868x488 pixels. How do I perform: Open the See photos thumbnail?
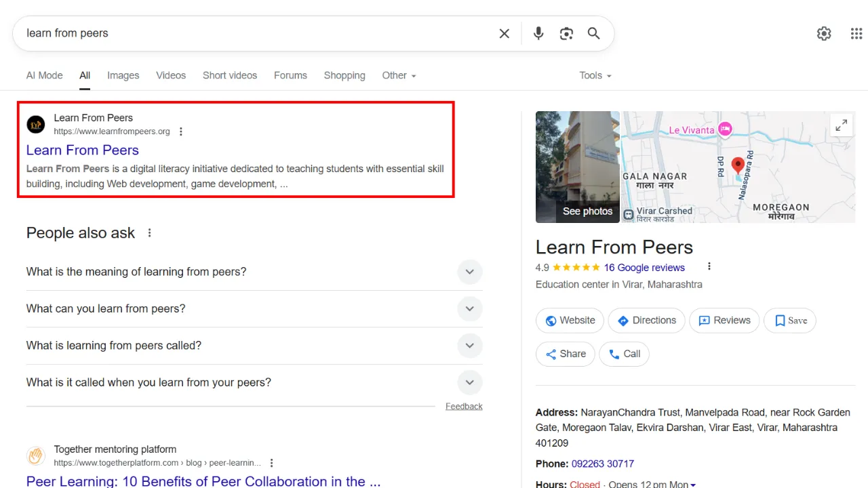coord(578,167)
